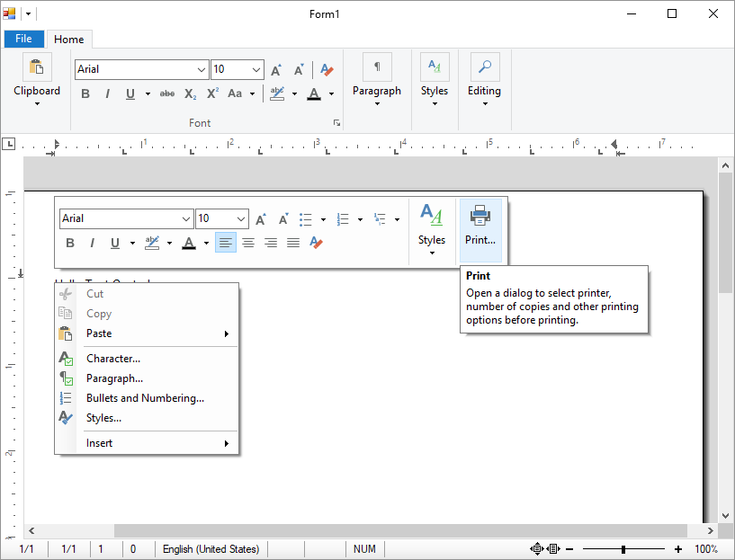735x560 pixels.
Task: Expand the Quick Access Toolbar customize arrow
Action: 28,13
